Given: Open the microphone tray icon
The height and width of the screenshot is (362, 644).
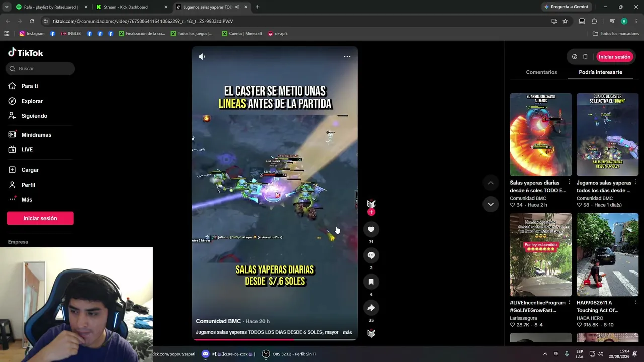Looking at the screenshot, I should [567, 354].
